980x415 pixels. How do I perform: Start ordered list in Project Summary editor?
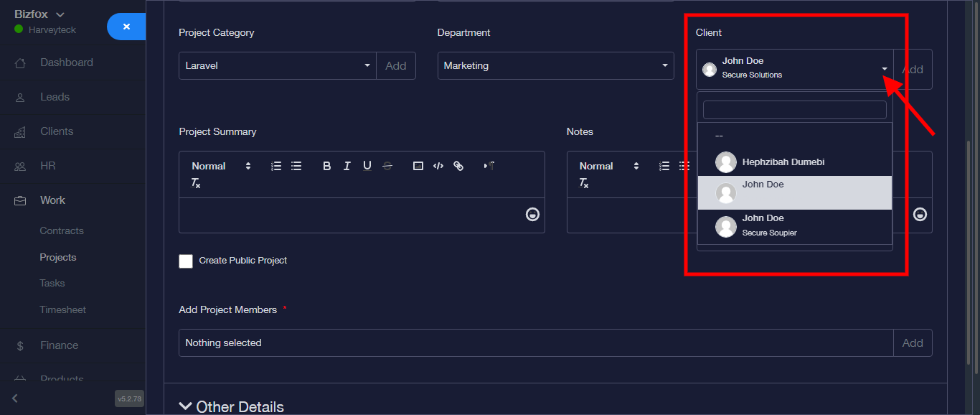(x=276, y=166)
